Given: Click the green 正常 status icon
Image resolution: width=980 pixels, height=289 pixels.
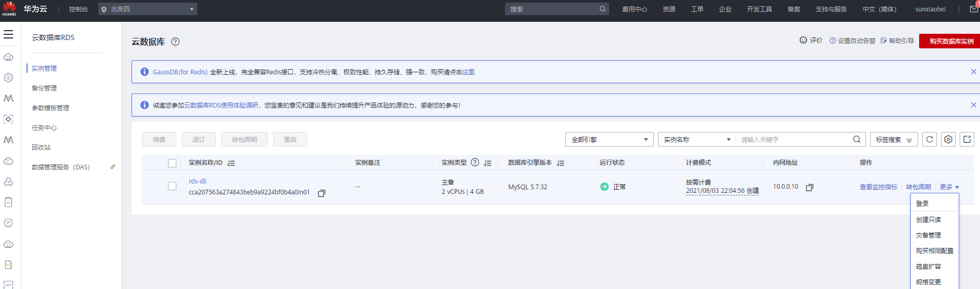Looking at the screenshot, I should 604,187.
